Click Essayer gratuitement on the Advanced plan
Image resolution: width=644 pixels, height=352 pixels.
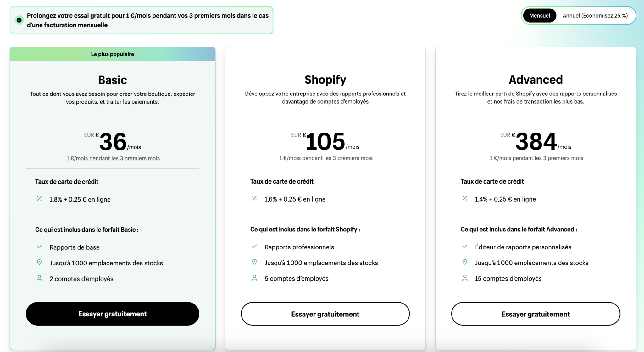click(x=536, y=314)
